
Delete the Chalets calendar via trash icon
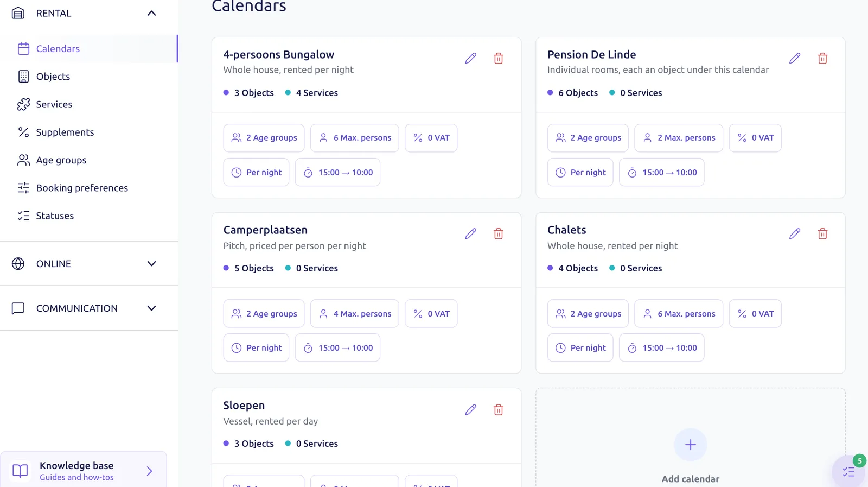click(822, 233)
